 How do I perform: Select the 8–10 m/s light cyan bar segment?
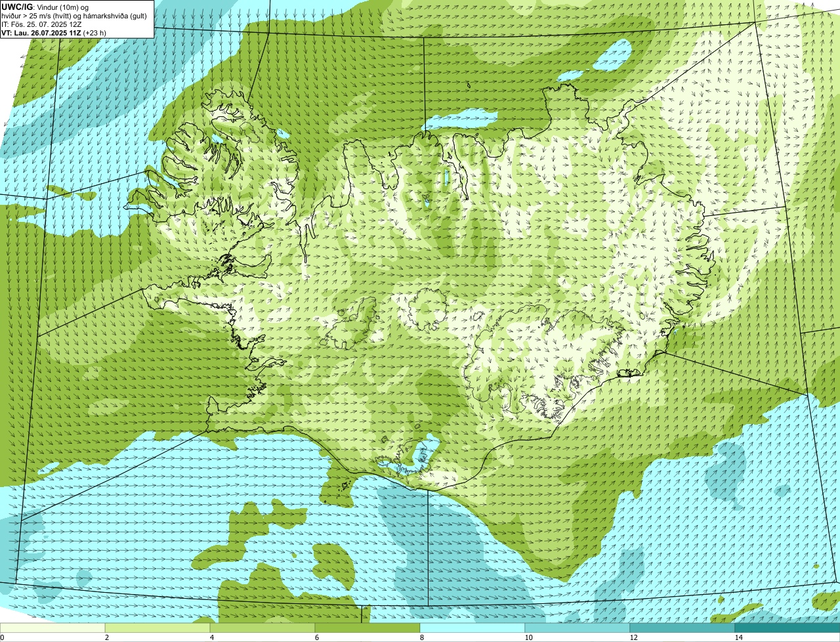(472, 628)
